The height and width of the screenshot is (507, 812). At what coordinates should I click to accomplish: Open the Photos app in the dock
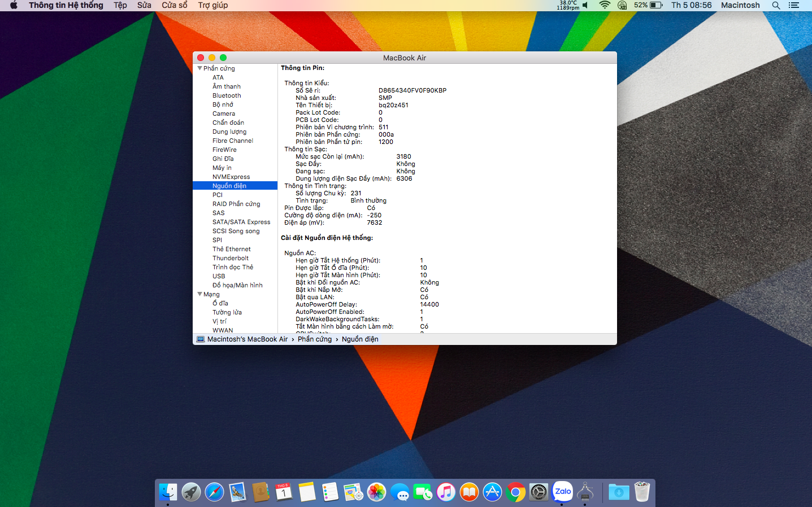tap(376, 492)
